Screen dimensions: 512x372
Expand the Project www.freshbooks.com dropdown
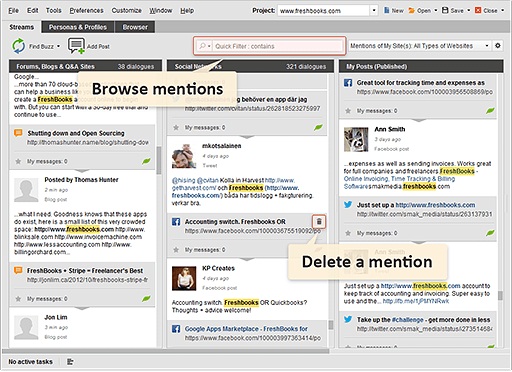point(374,11)
